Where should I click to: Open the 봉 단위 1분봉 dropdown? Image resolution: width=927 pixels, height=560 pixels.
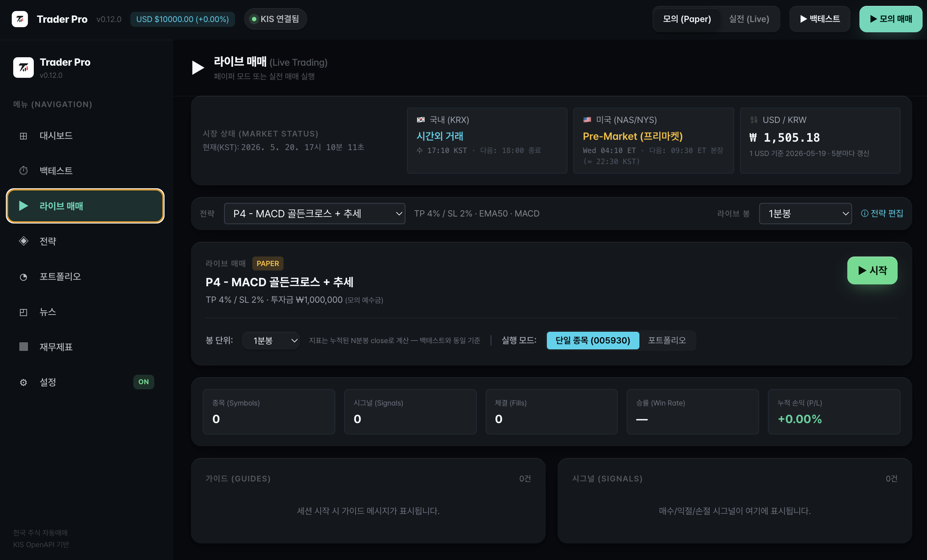pyautogui.click(x=271, y=341)
